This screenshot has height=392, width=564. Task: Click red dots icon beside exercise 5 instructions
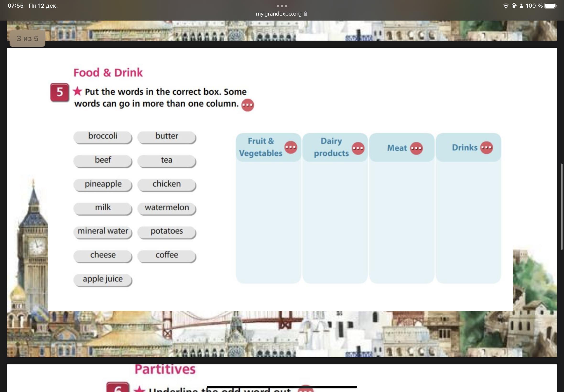(x=248, y=105)
